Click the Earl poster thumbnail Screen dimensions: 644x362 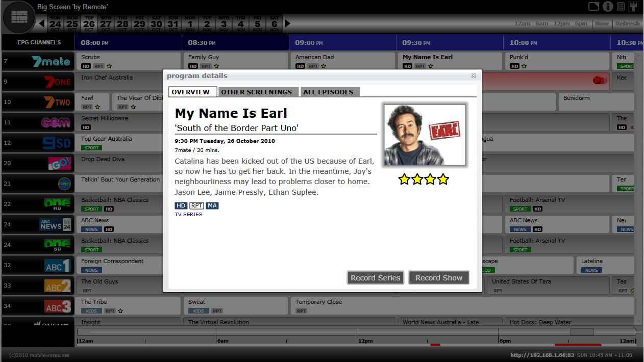425,135
